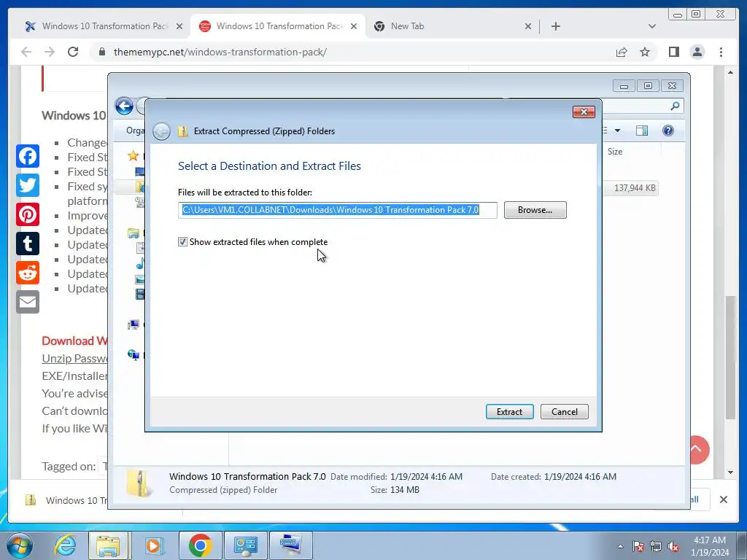This screenshot has width=747, height=560.
Task: Click the Chrome page vertical scrollbar
Action: click(x=730, y=357)
